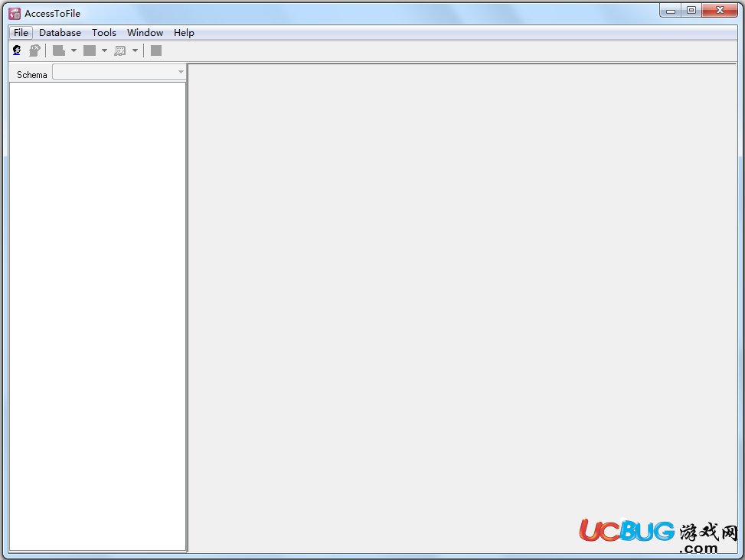745x560 pixels.
Task: Click the last gray square toolbar icon
Action: click(156, 50)
